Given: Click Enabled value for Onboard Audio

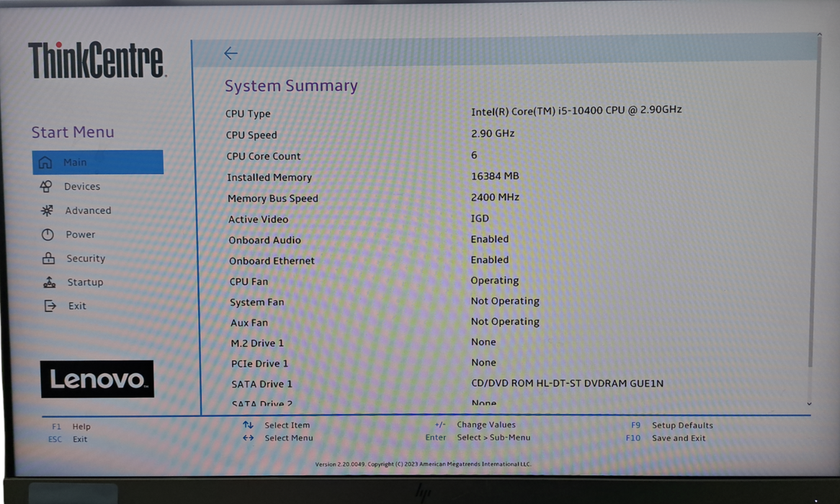Looking at the screenshot, I should click(x=490, y=239).
